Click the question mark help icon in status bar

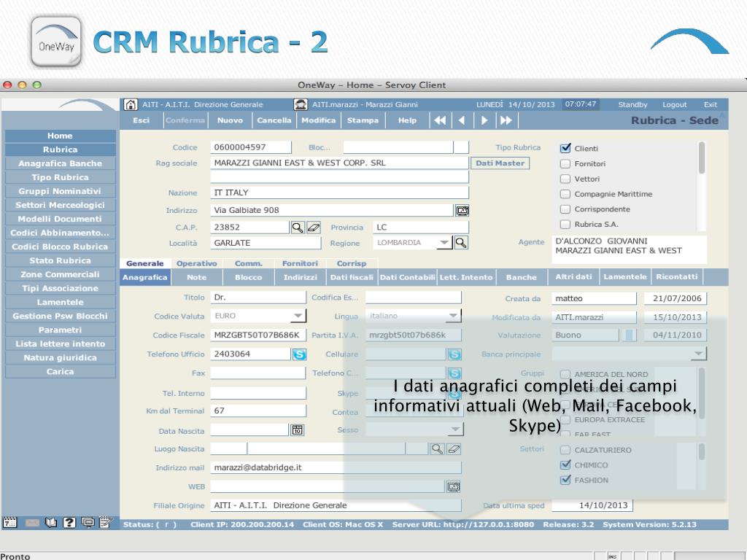[x=69, y=522]
